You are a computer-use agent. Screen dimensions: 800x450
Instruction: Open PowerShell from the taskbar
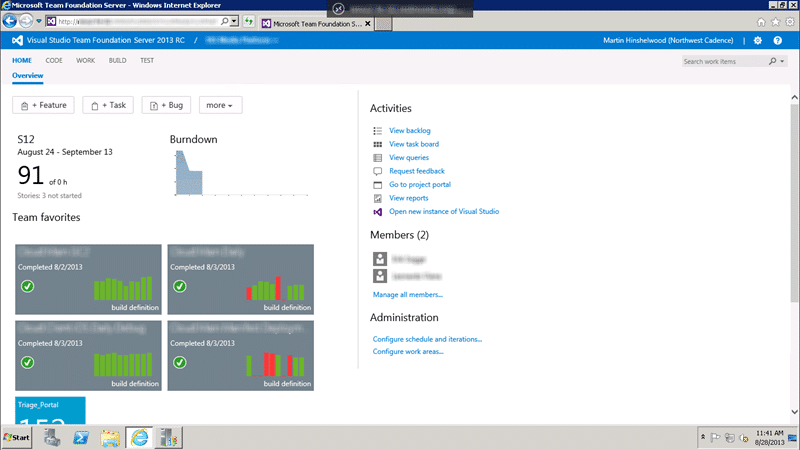coord(81,438)
